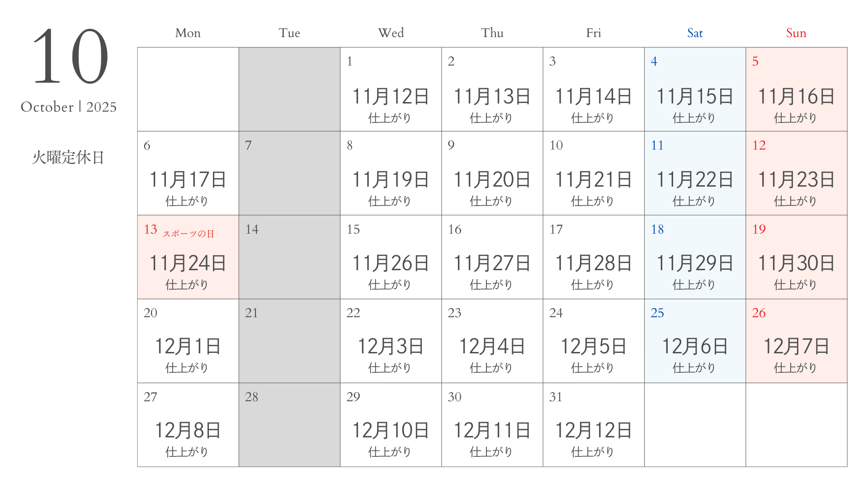Click the October 10 cell showing 11月21日

point(594,173)
